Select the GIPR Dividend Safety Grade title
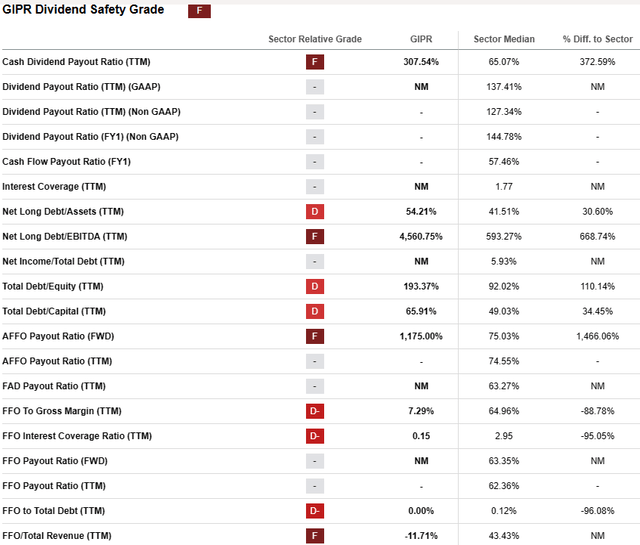Viewport: 640px width, 545px height. click(83, 9)
